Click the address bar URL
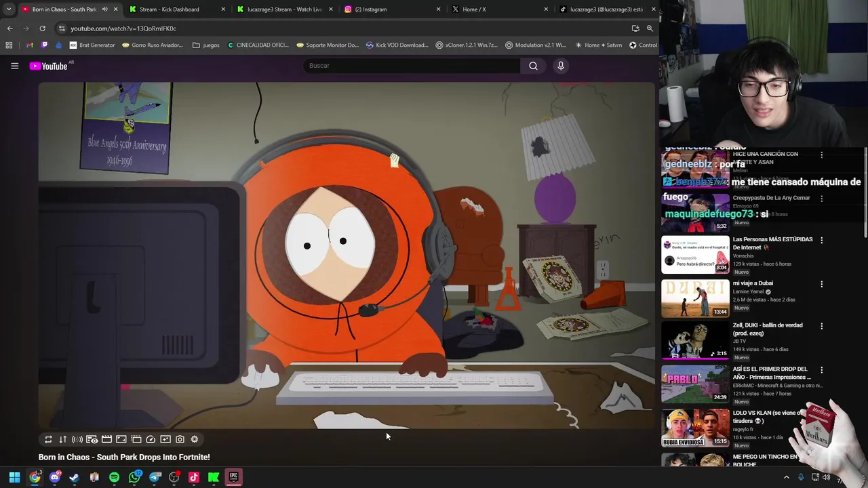Viewport: 868px width, 488px height. (123, 28)
